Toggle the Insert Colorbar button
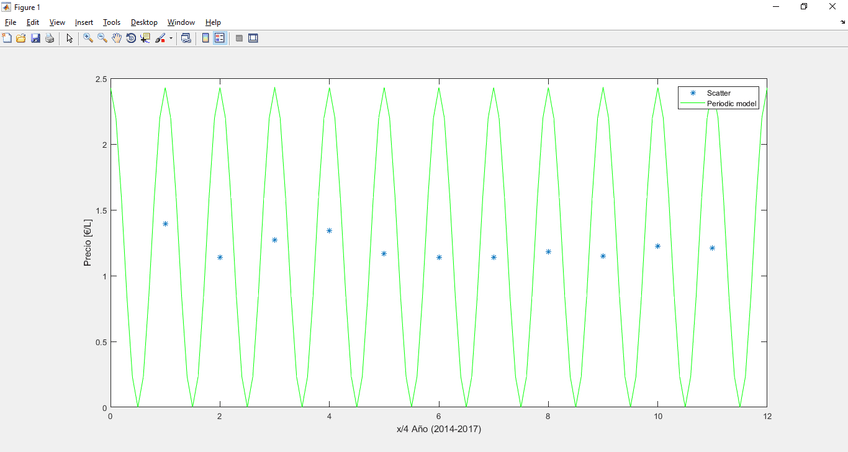 click(x=206, y=39)
